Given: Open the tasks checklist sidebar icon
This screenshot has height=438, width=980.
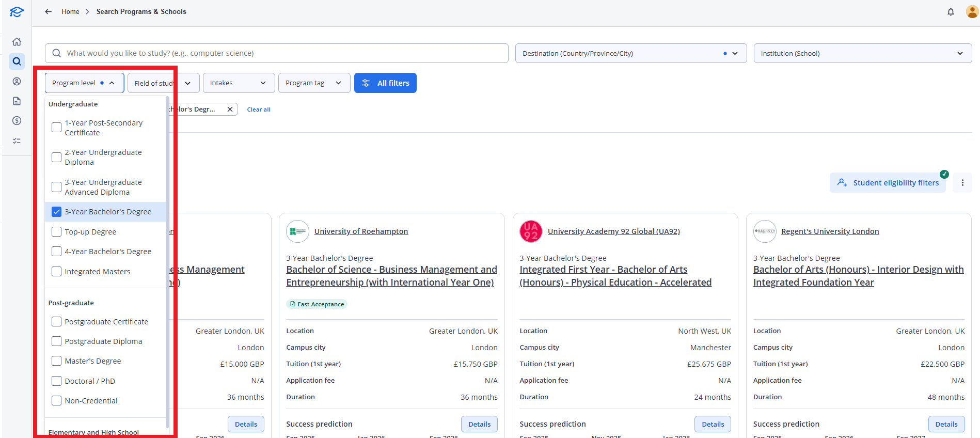Looking at the screenshot, I should tap(17, 140).
